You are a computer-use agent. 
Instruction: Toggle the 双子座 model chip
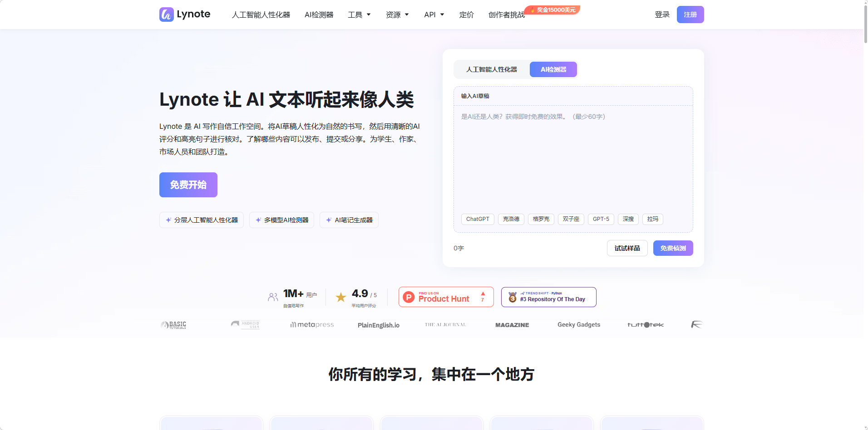coord(571,219)
